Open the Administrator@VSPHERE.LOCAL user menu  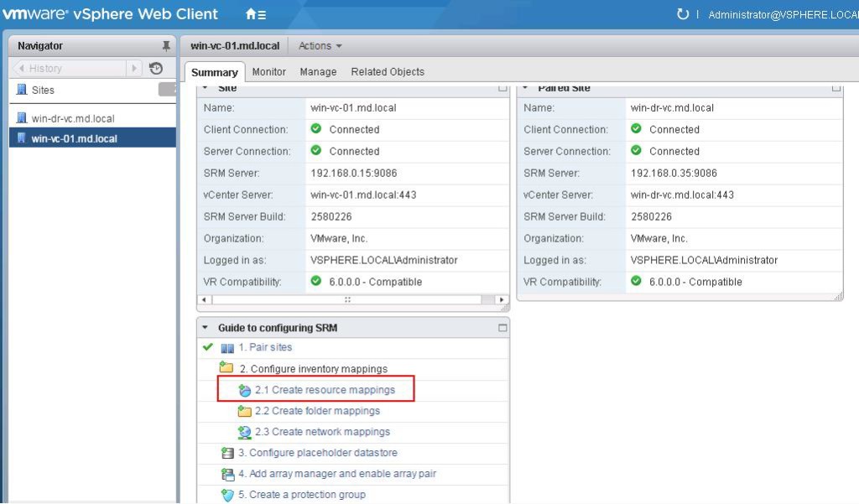pos(784,15)
